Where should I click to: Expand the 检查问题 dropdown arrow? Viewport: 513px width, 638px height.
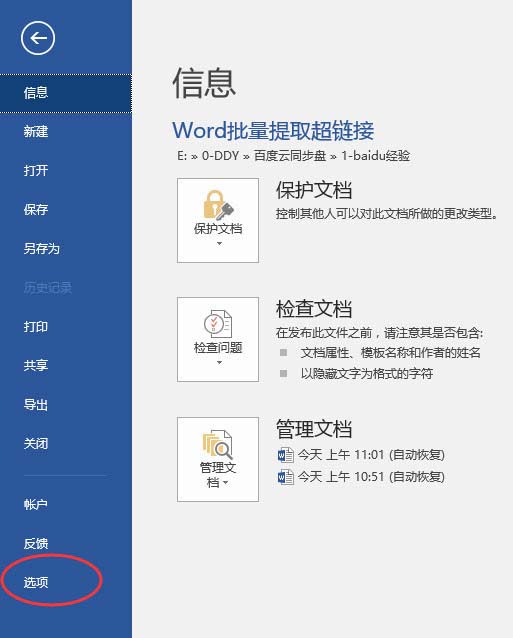(219, 363)
